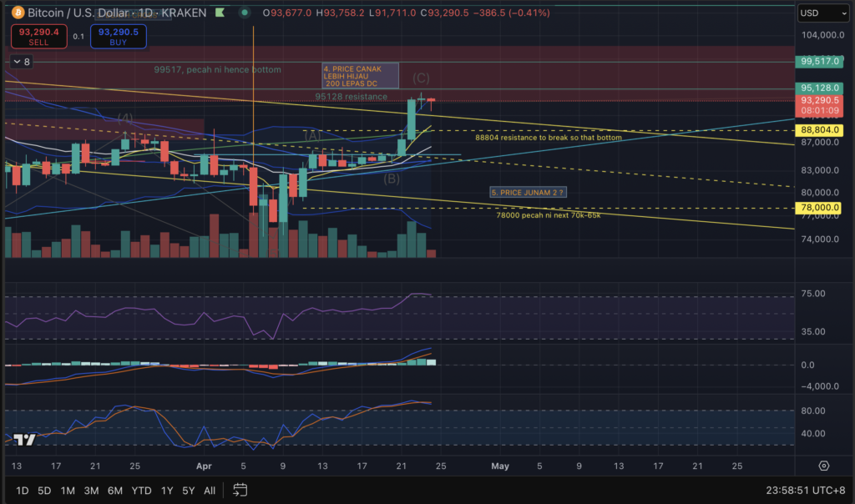Open chart settings gear on the time axis
Viewport: 855px width, 504px height.
pyautogui.click(x=824, y=466)
